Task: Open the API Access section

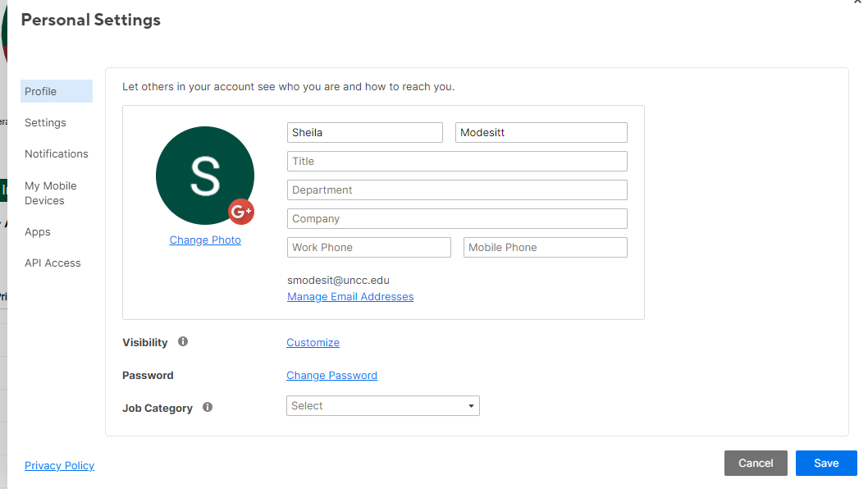Action: [x=53, y=263]
